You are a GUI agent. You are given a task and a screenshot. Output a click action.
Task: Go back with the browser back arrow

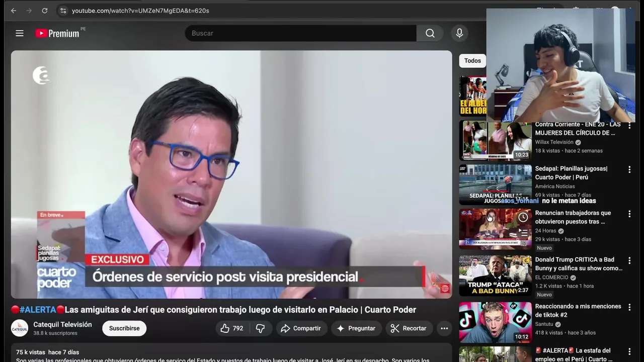point(14,11)
